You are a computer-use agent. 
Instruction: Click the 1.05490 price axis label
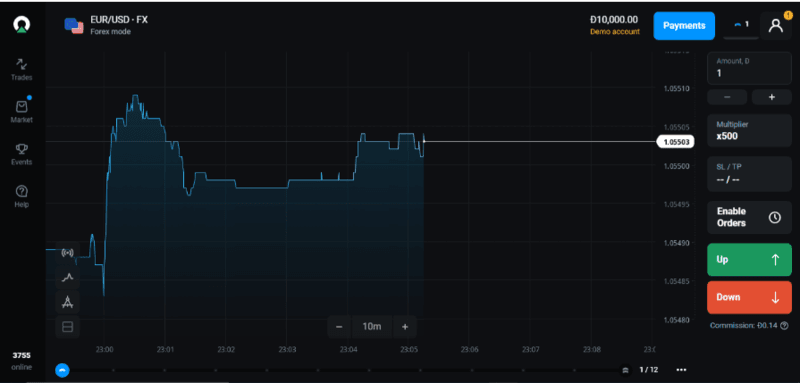[x=677, y=243]
